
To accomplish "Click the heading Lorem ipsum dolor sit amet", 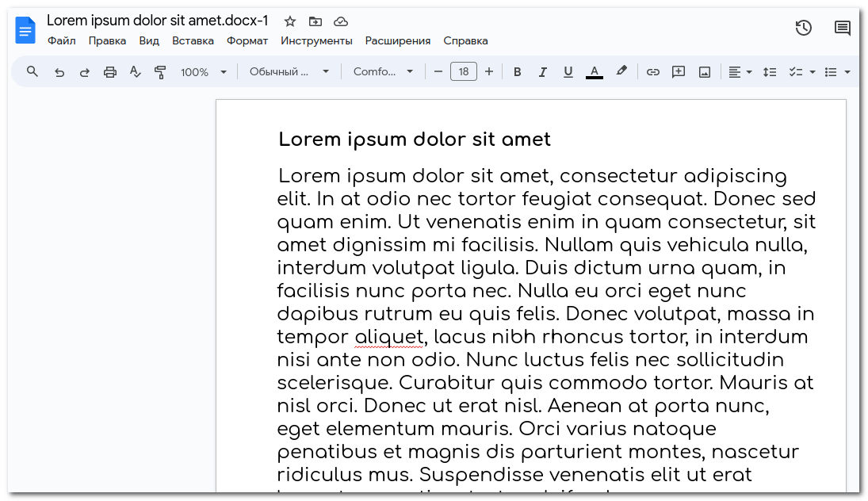I will click(414, 140).
